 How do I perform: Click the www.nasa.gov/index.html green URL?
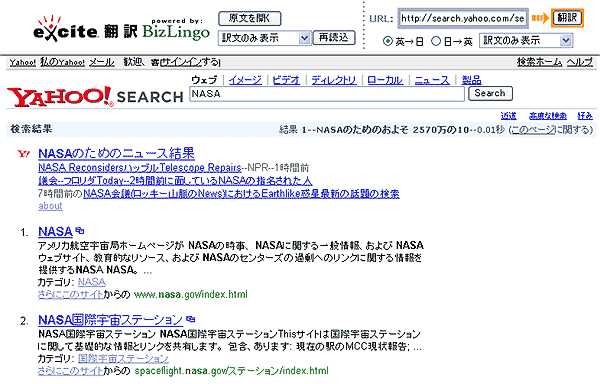click(x=191, y=294)
